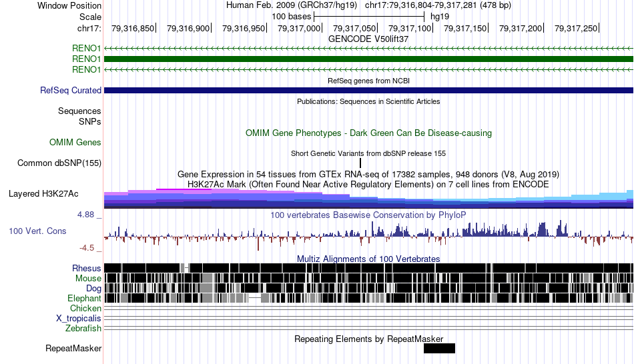The image size is (634, 364).
Task: Click the OMIM Genes track label
Action: coord(75,142)
